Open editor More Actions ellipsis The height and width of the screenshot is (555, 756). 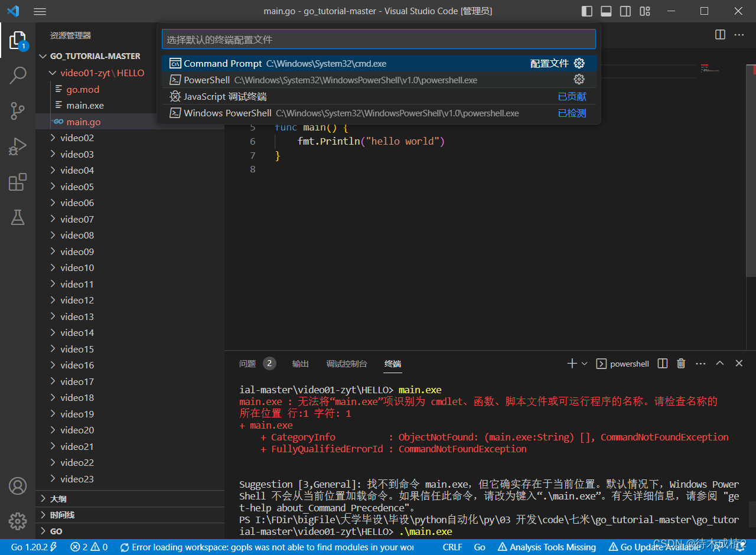pyautogui.click(x=739, y=35)
